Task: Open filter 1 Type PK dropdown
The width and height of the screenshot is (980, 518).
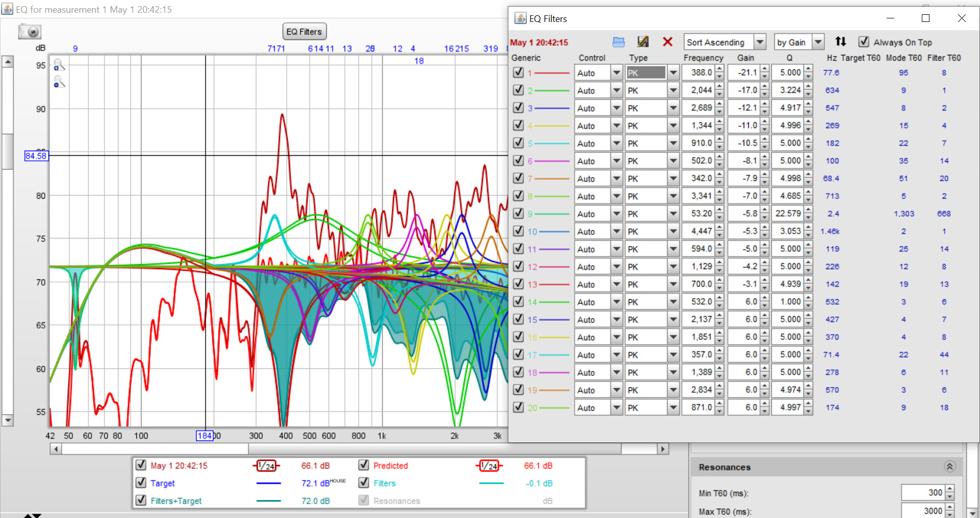Action: (x=673, y=73)
